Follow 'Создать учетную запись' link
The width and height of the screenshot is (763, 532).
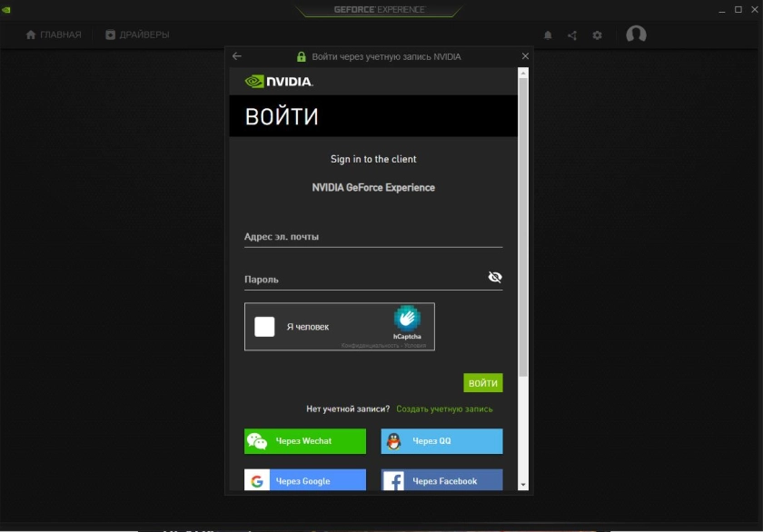tap(444, 409)
